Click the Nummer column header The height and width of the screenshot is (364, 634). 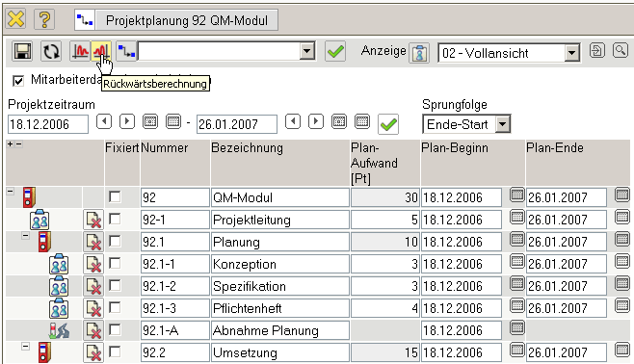(x=165, y=148)
